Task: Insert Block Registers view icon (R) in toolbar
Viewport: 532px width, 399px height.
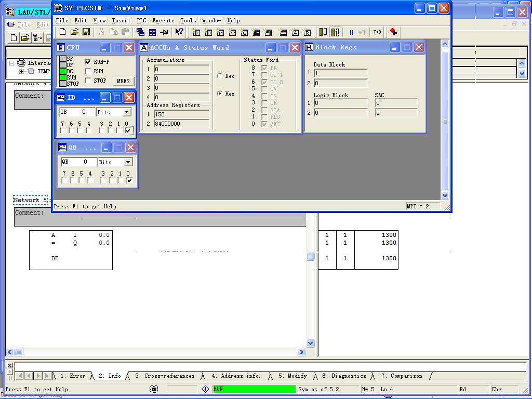Action: [307, 32]
